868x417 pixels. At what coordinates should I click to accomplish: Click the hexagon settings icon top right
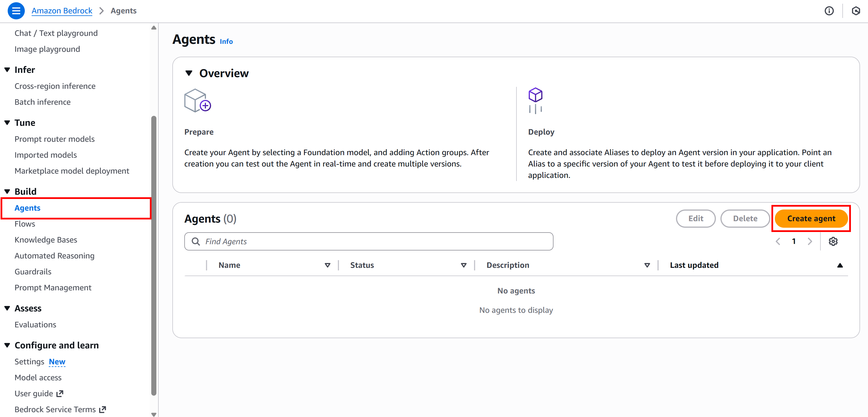pos(855,11)
